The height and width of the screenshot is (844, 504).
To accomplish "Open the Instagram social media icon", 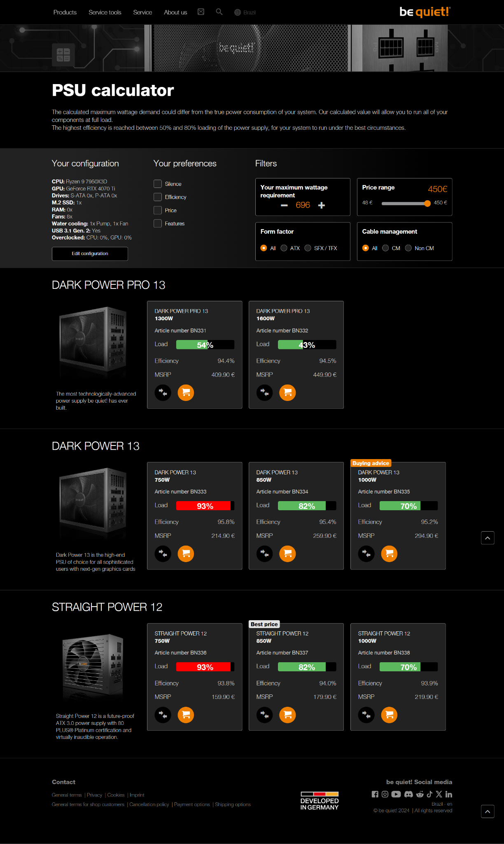I will pos(385,794).
